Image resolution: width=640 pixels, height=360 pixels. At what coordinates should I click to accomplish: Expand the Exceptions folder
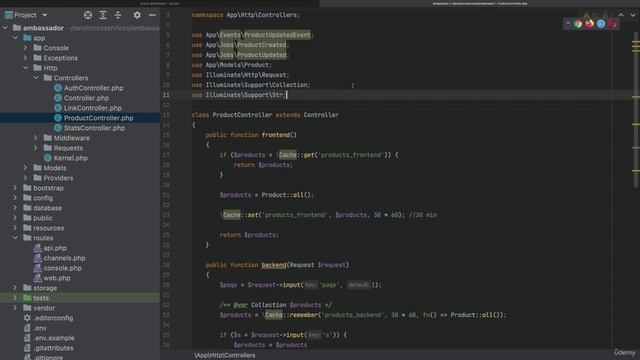pyautogui.click(x=26, y=58)
